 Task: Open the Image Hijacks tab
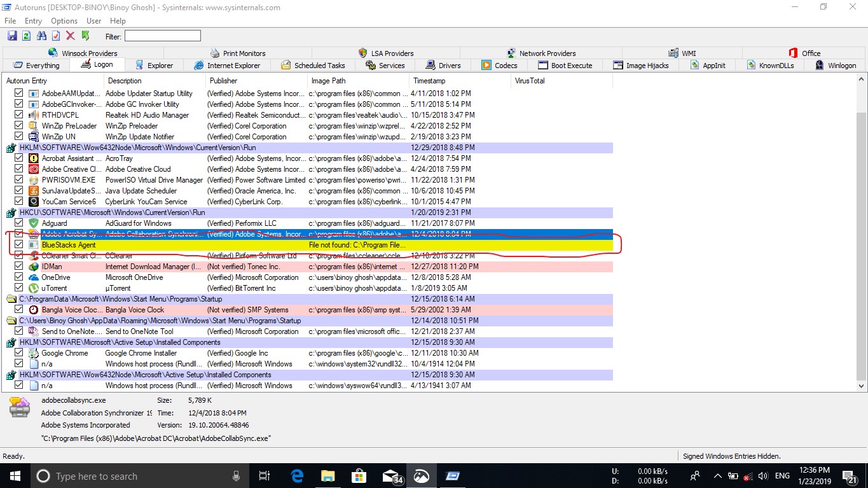641,66
